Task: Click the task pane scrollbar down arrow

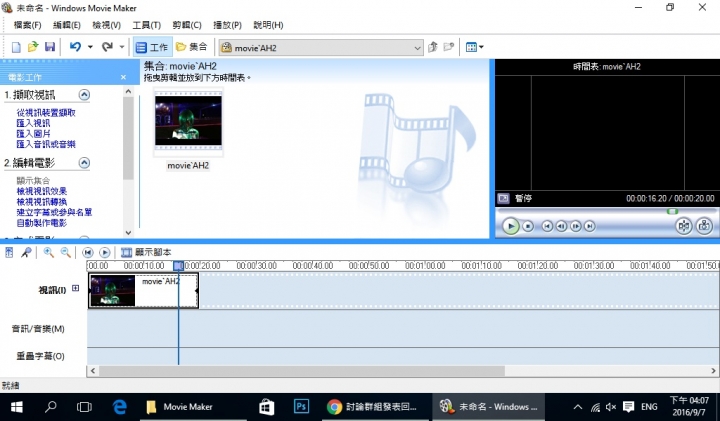Action: tap(128, 233)
